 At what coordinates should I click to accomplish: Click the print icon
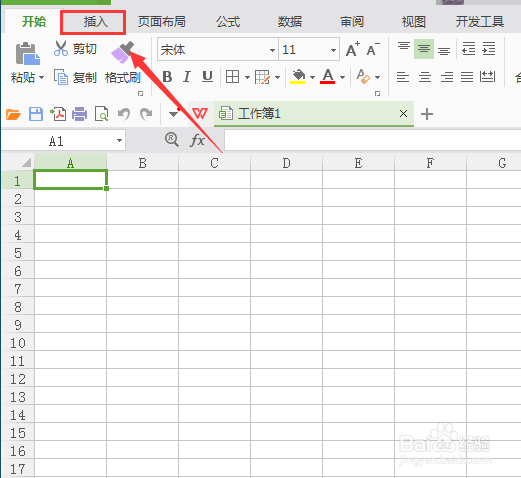point(79,114)
